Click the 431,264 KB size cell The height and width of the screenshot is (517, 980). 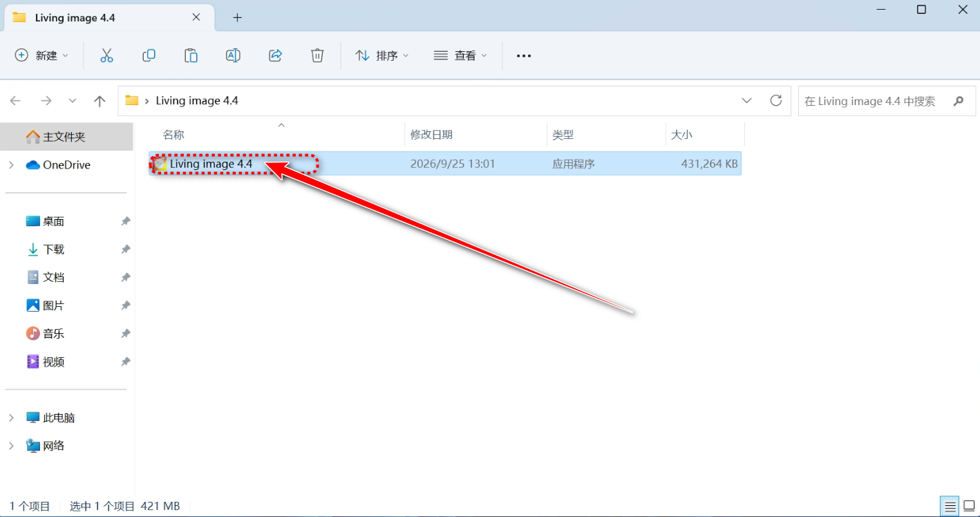[x=710, y=164]
